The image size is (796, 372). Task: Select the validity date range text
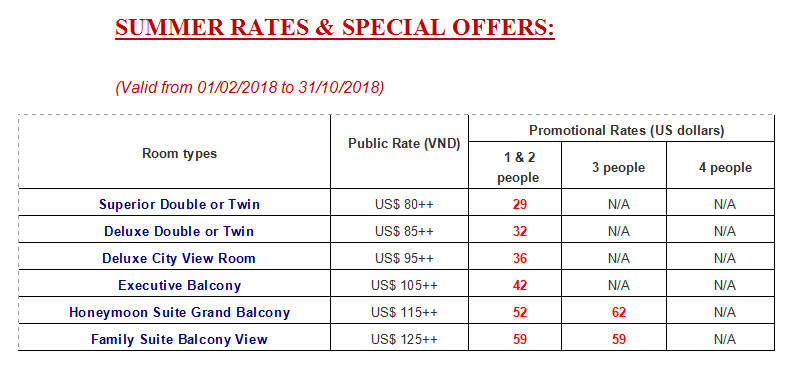pos(250,87)
